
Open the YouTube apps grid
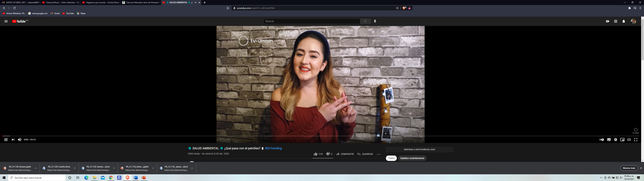coord(615,21)
